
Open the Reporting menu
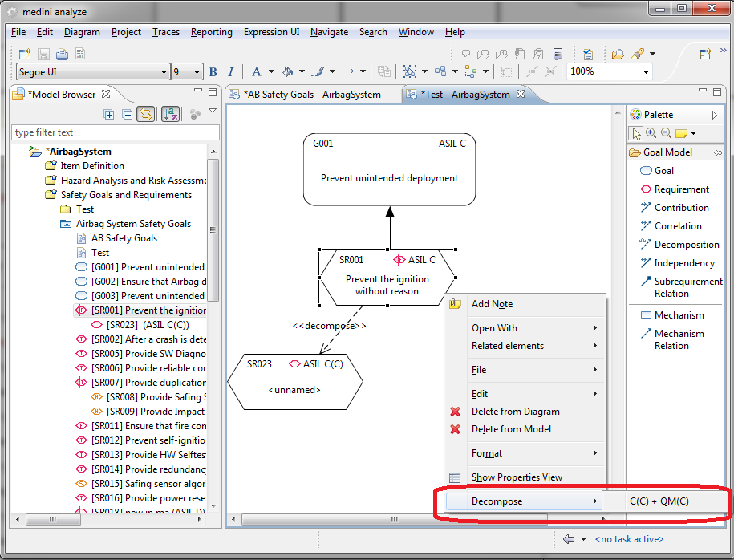pos(212,32)
